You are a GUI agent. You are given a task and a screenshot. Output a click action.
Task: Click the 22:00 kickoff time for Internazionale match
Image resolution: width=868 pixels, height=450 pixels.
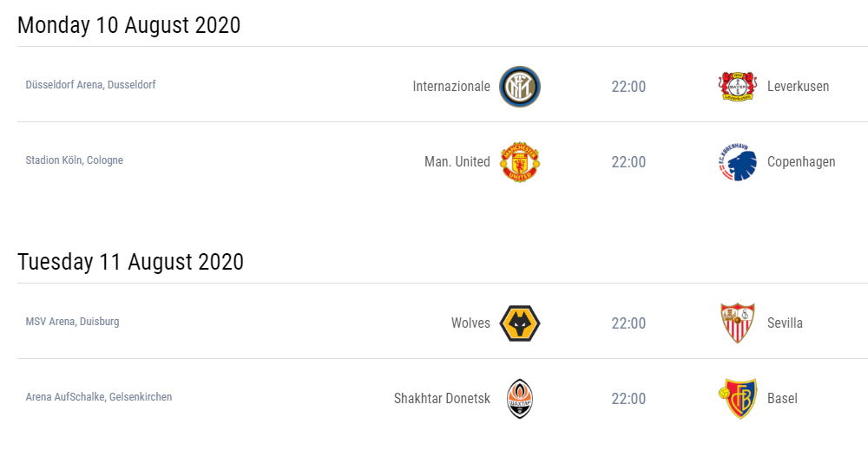(628, 87)
